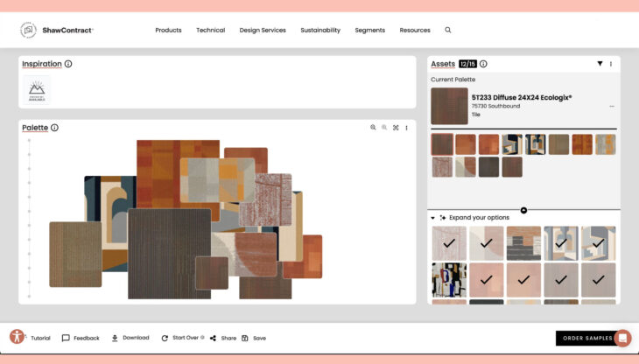Open the accessibility widget icon
The image size is (639, 364).
click(18, 337)
